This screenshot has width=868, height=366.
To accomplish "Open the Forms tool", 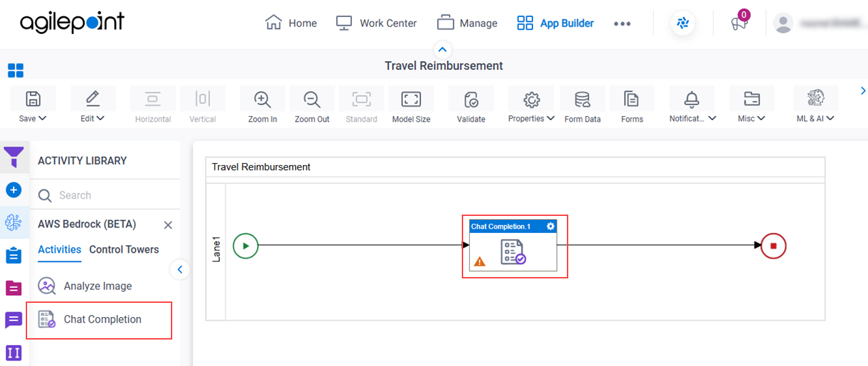I will (x=632, y=105).
